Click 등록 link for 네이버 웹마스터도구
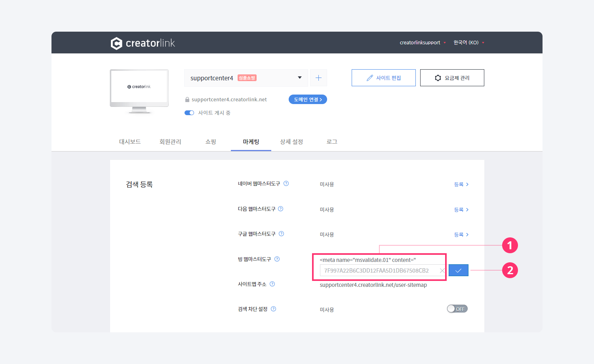 pyautogui.click(x=461, y=184)
